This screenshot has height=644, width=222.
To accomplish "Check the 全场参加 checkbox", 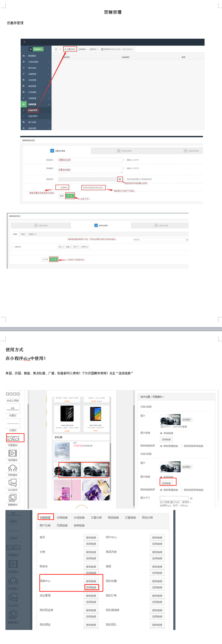I will 59,187.
